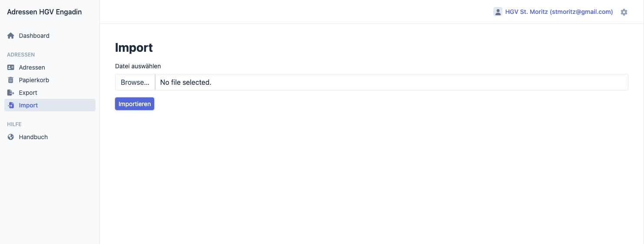Click the user avatar icon
This screenshot has height=244, width=644.
click(x=498, y=12)
